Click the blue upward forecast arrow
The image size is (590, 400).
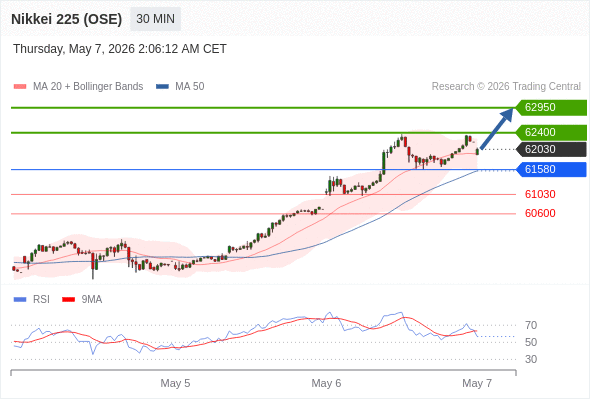coord(497,129)
